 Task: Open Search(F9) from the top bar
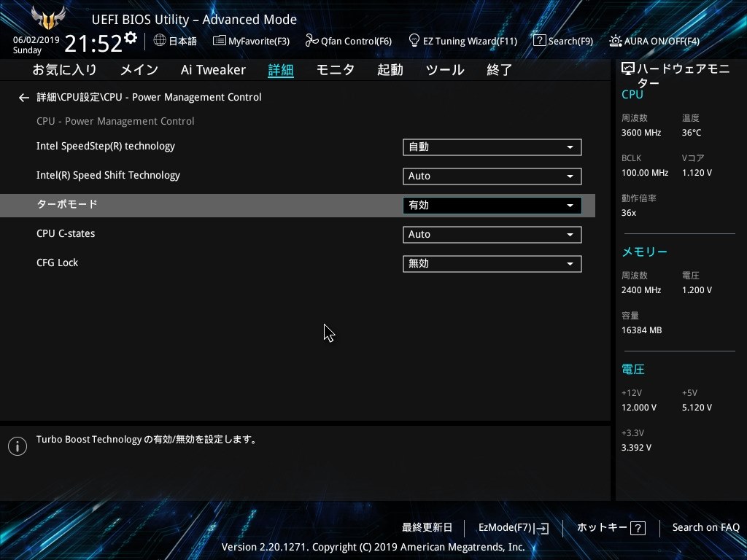coord(562,41)
